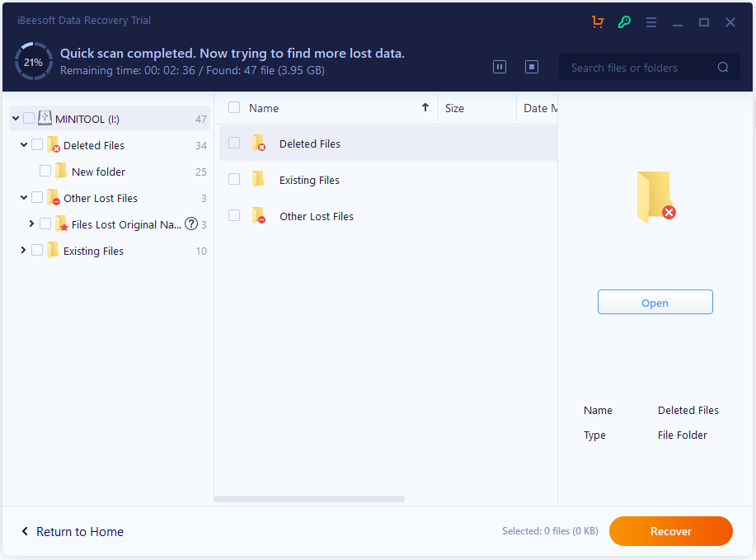Click the back arrow next to Return to Home
This screenshot has width=756, height=560.
25,531
